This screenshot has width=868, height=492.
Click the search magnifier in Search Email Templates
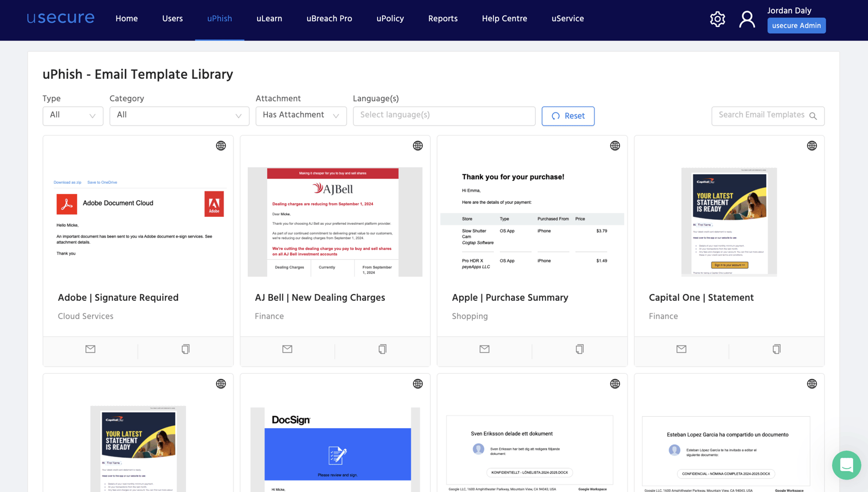813,115
